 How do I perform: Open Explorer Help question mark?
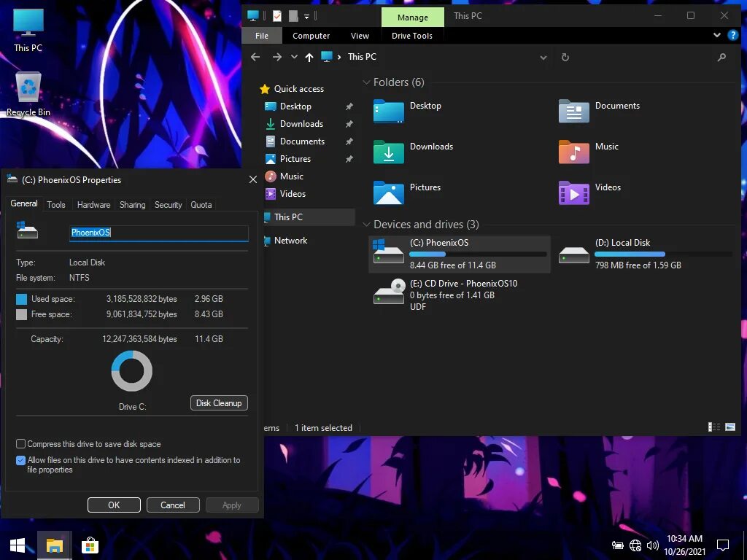(x=732, y=35)
